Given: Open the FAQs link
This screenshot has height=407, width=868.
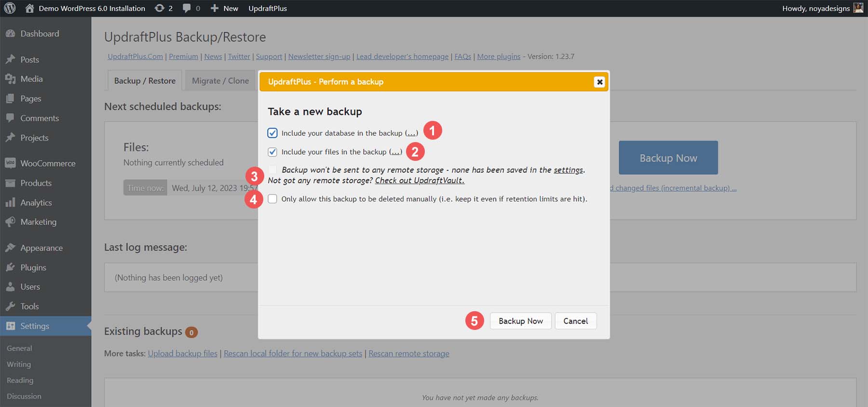Looking at the screenshot, I should [463, 56].
